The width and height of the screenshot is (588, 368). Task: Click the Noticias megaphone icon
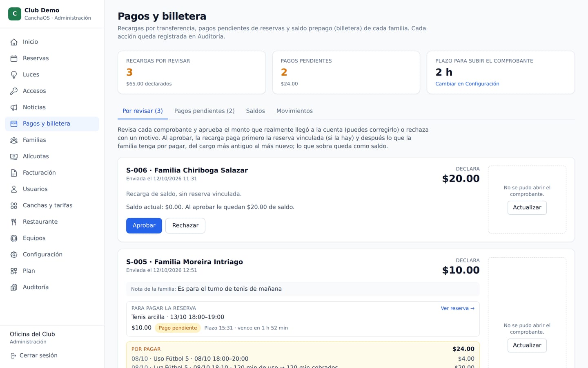tap(14, 107)
